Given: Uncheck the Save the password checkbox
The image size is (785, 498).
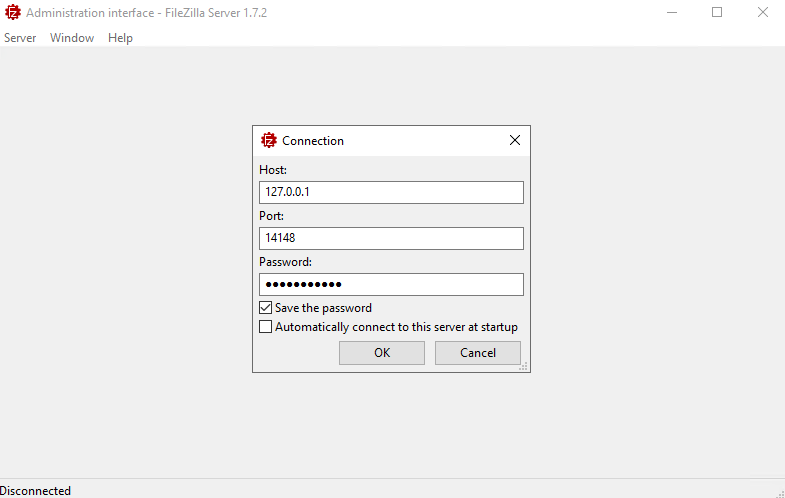Looking at the screenshot, I should pyautogui.click(x=266, y=308).
